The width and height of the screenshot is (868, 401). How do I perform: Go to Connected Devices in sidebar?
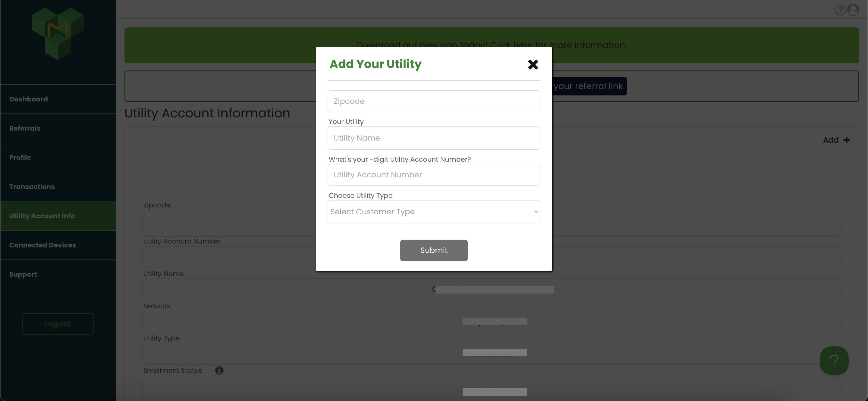tap(58, 245)
